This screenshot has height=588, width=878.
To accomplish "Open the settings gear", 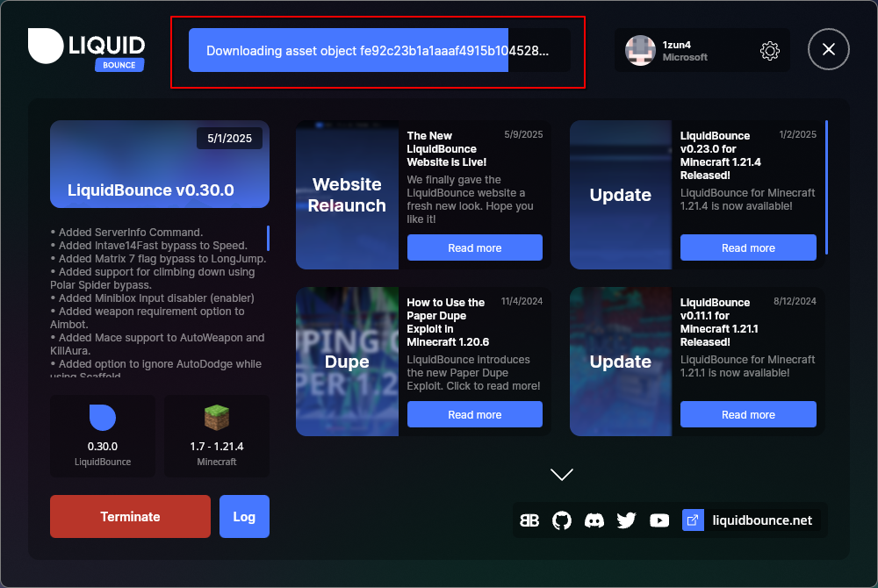I will [x=770, y=50].
